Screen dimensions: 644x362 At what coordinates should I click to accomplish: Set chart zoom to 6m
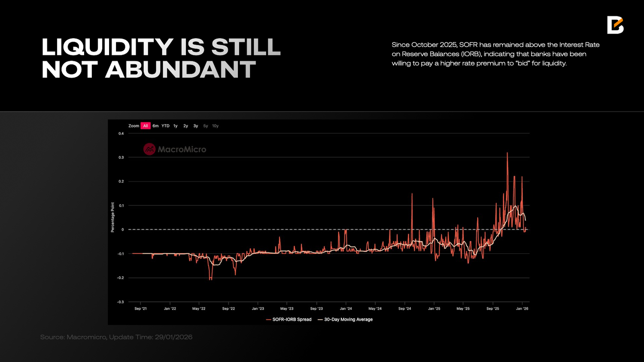point(155,126)
